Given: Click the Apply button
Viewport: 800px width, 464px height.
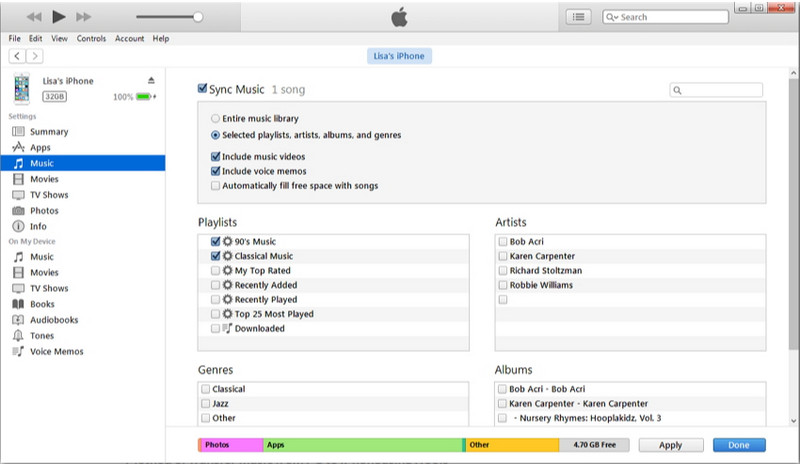Looking at the screenshot, I should [670, 445].
